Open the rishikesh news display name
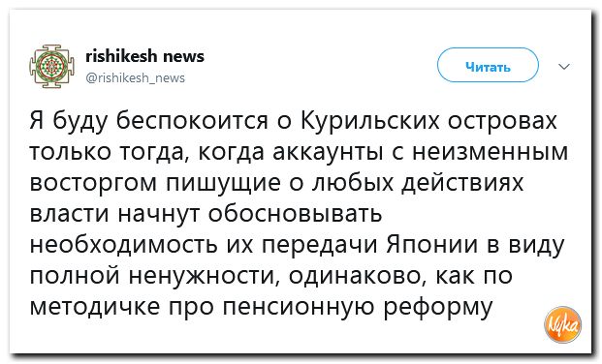The width and height of the screenshot is (602, 364). click(144, 56)
